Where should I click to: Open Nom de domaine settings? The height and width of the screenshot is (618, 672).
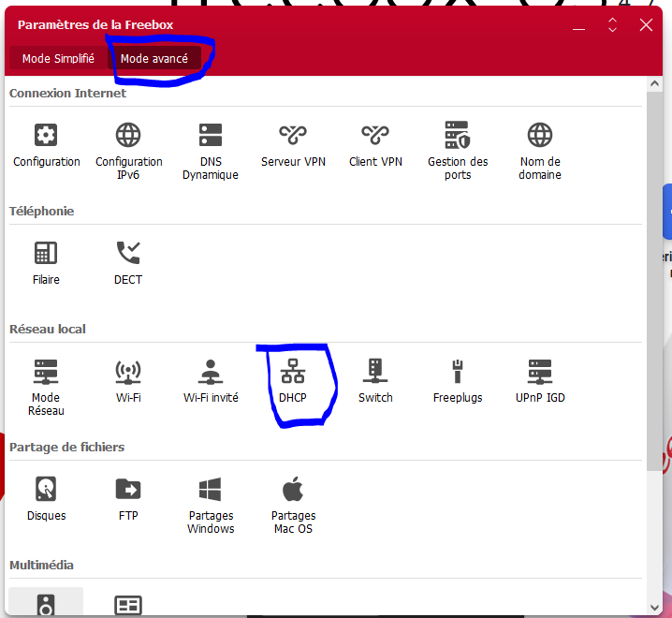pos(540,150)
